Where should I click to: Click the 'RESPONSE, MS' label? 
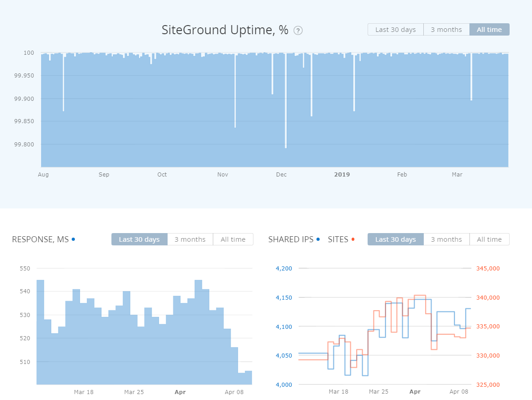click(40, 239)
